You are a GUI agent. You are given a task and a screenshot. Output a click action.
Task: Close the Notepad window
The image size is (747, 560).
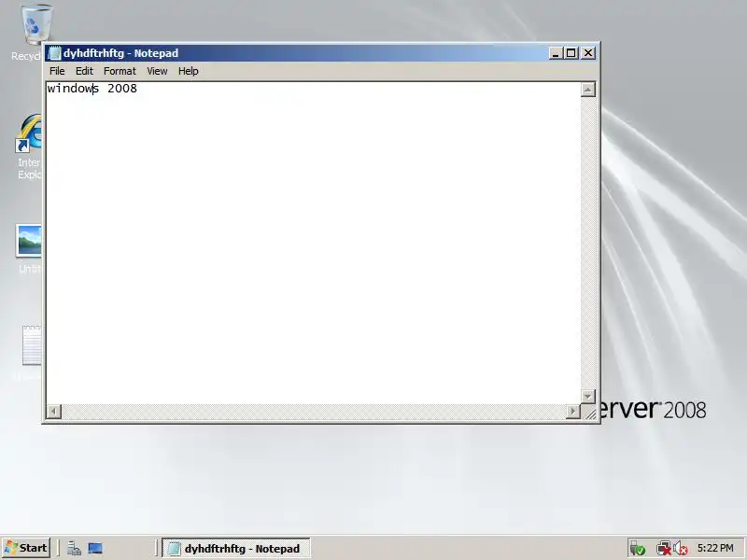[x=588, y=53]
